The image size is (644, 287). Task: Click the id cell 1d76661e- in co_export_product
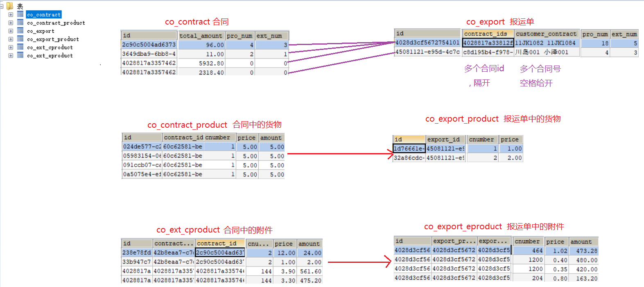pos(409,149)
